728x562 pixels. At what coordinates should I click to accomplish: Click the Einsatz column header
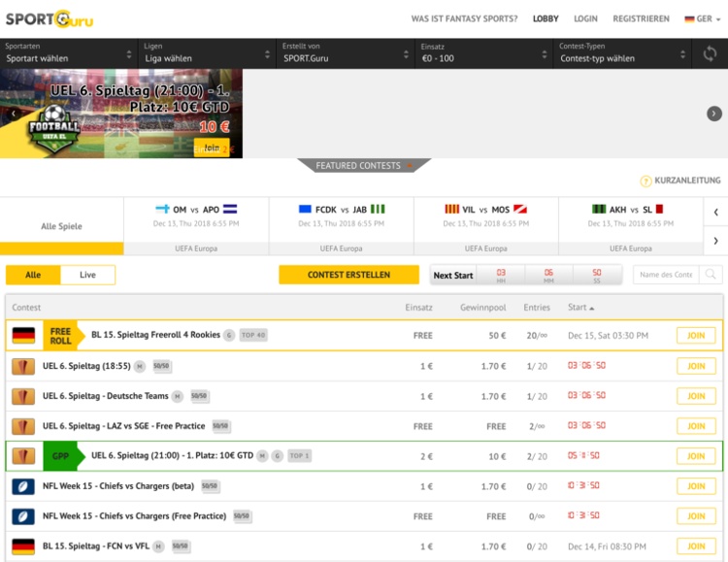[418, 307]
